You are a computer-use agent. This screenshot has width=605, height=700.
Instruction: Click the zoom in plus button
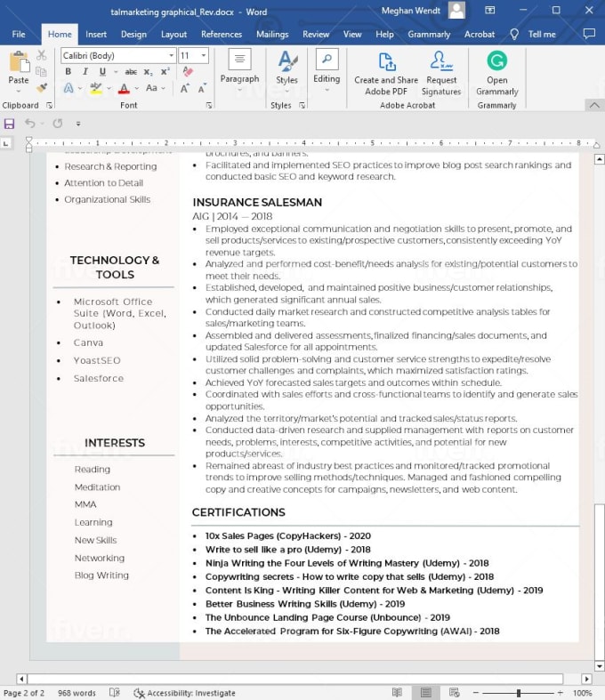[x=561, y=692]
